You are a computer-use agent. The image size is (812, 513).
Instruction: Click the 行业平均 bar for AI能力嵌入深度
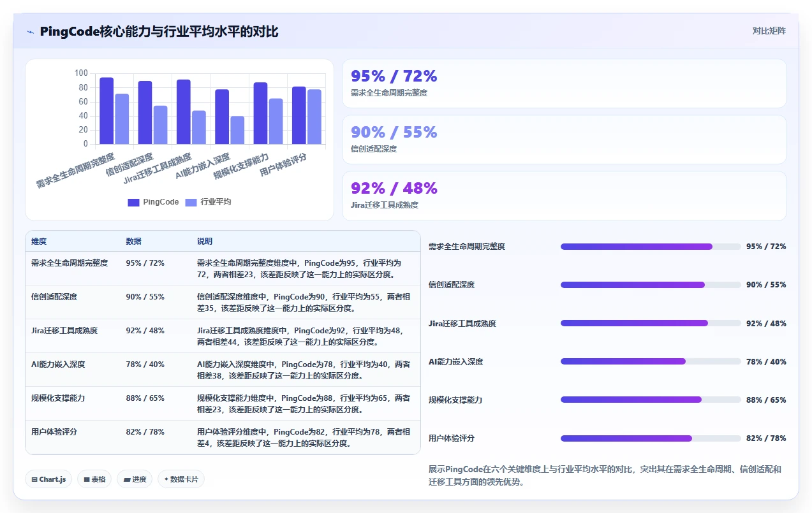(237, 130)
